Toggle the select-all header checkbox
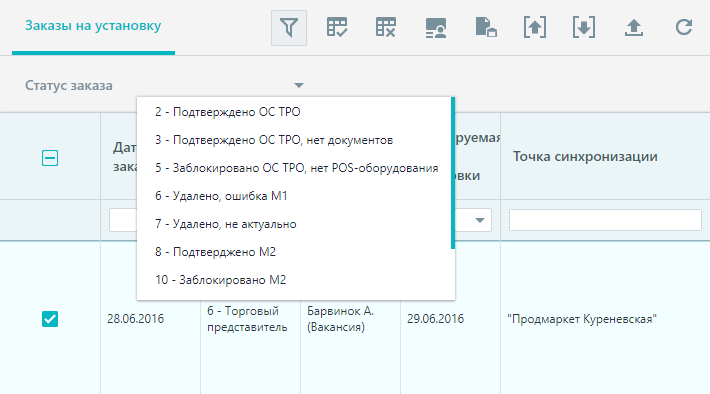 click(50, 158)
